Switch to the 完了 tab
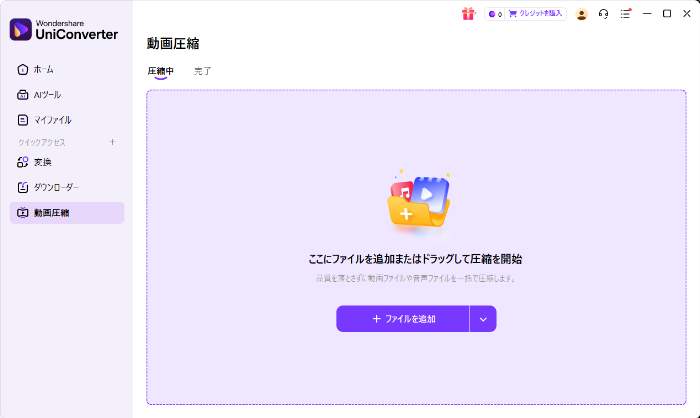The width and height of the screenshot is (700, 418). 202,71
